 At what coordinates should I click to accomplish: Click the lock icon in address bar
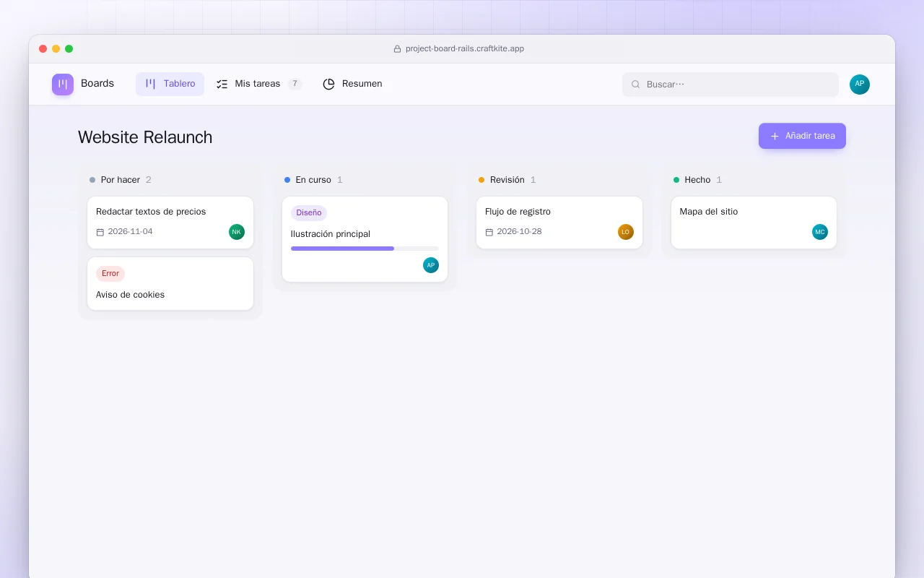tap(397, 49)
